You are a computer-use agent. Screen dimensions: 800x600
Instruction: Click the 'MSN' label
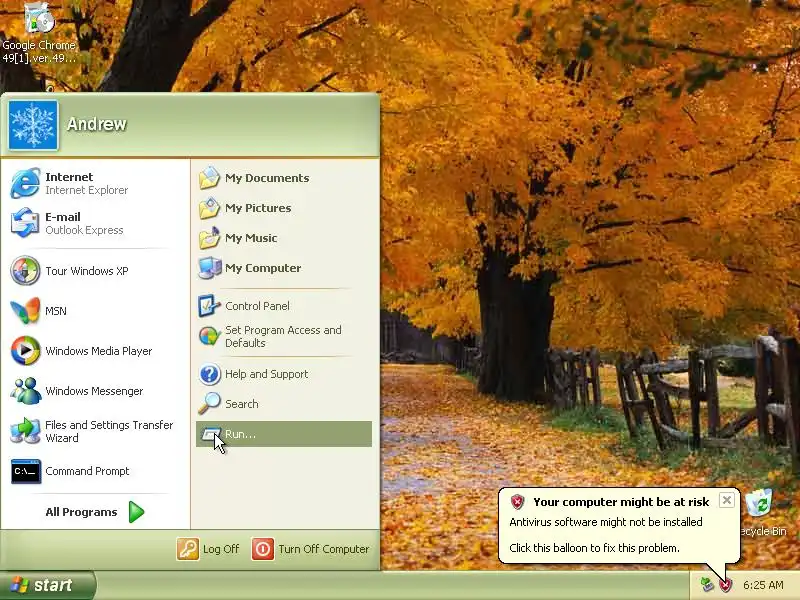click(56, 311)
